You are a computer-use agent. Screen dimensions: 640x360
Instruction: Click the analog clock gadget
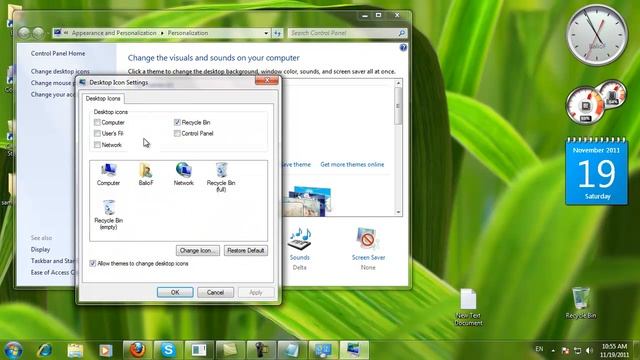[x=596, y=35]
